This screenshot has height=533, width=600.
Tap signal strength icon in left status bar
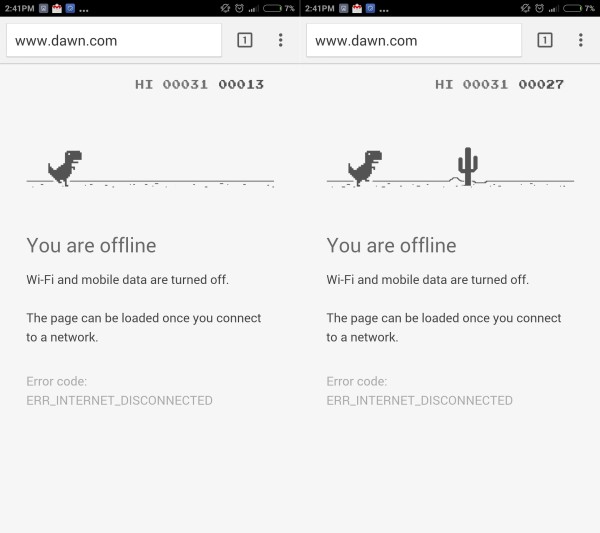(x=253, y=8)
